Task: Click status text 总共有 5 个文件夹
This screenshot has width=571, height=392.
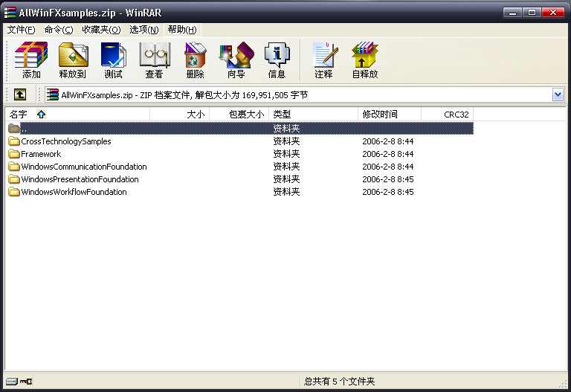Action: 339,382
